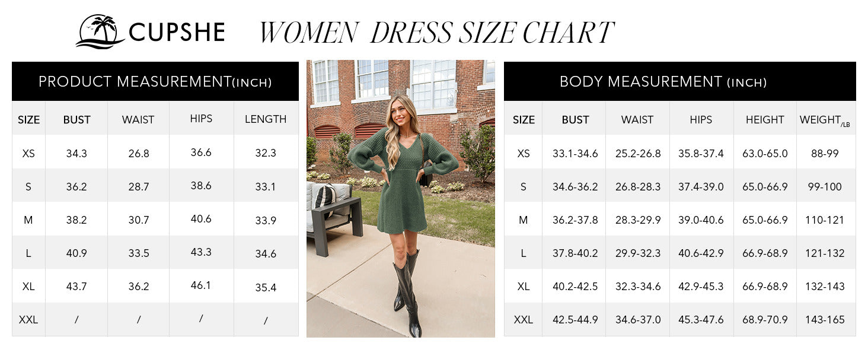Click the L waist value 33.5
The height and width of the screenshot is (356, 868).
tap(138, 253)
